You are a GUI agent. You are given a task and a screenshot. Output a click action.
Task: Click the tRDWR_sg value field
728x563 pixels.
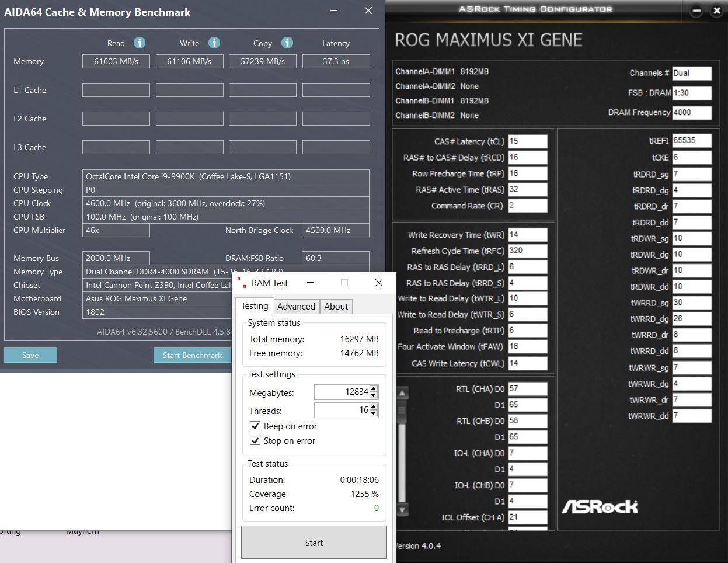pos(692,238)
